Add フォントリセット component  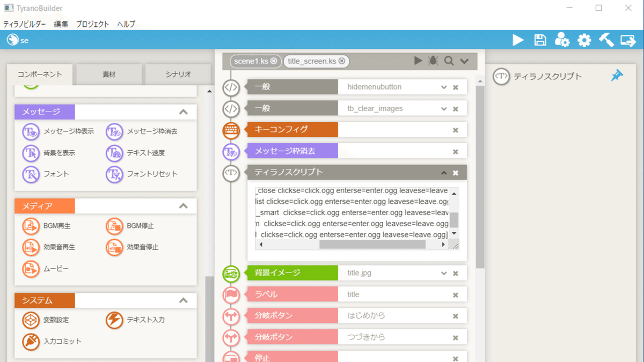142,174
